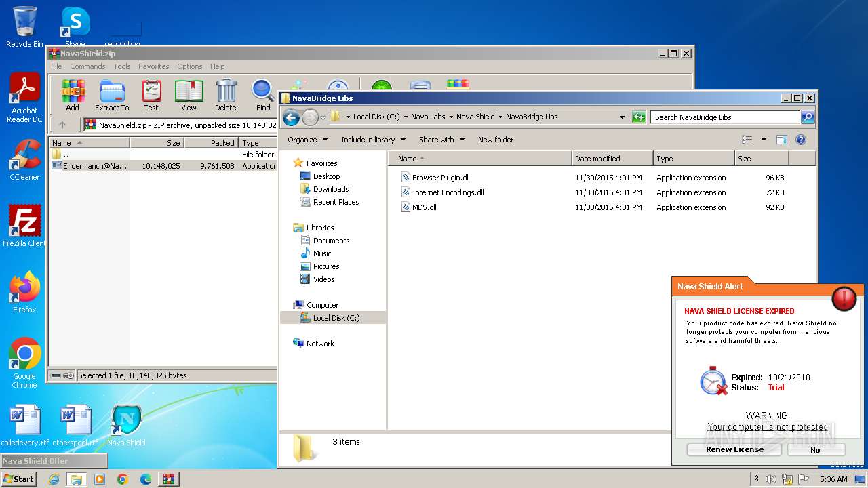
Task: Open WinRAR Tools menu
Action: 122,66
